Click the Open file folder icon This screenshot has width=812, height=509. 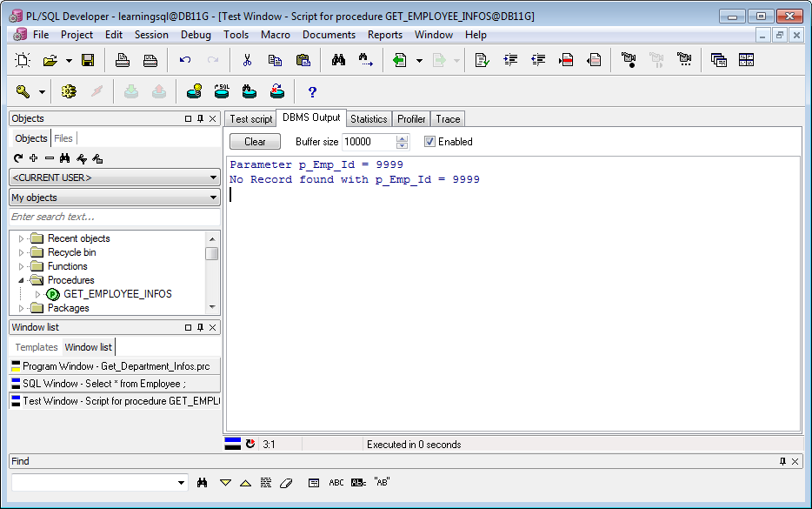50,60
